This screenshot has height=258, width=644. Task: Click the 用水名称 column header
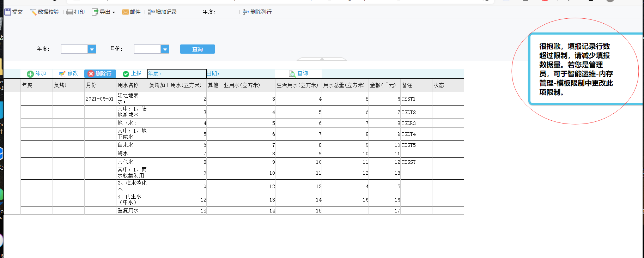point(132,85)
